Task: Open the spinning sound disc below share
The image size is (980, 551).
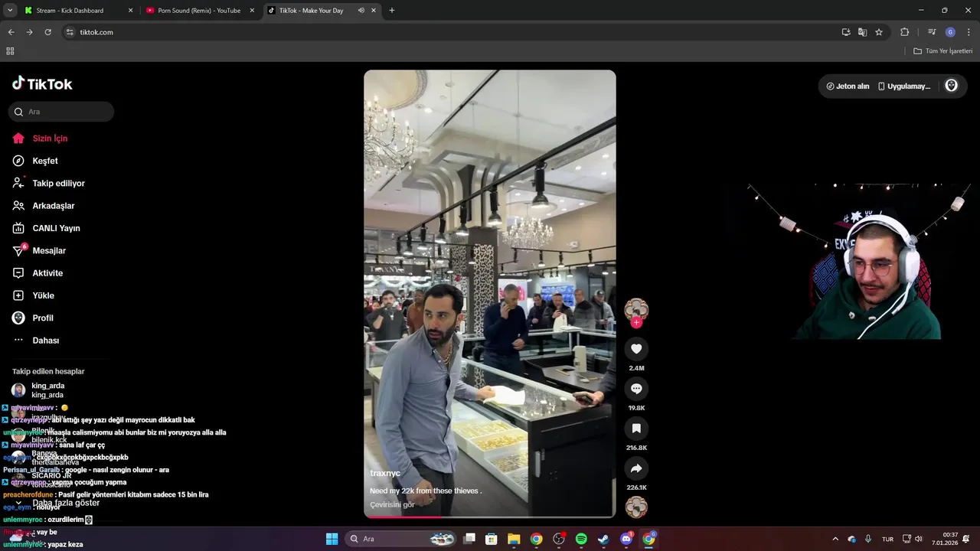Action: [636, 507]
